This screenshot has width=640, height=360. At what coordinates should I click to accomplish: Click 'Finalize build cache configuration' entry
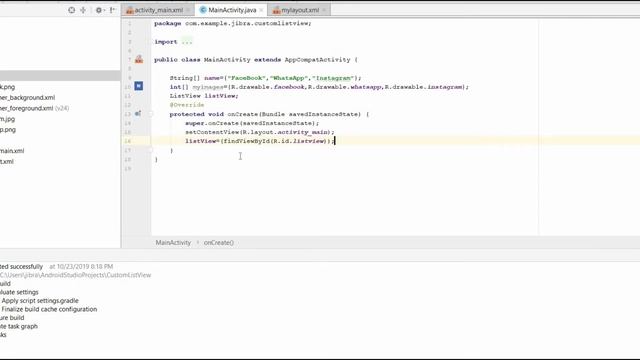[49, 309]
